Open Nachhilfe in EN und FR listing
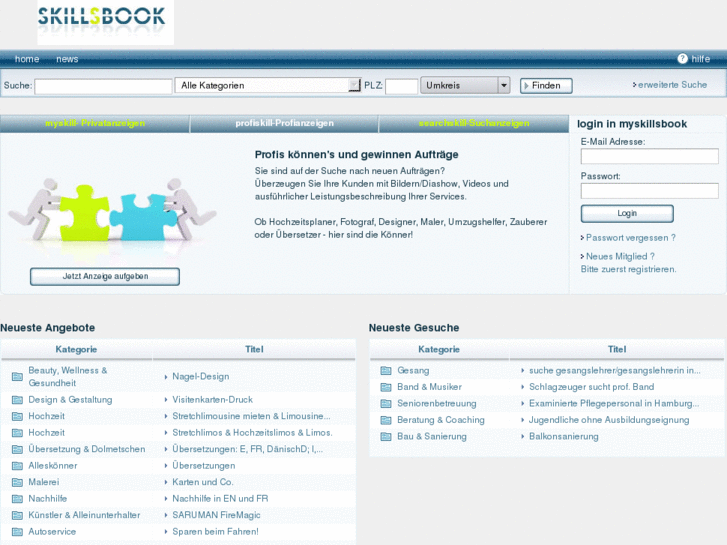The height and width of the screenshot is (545, 727). coord(220,499)
